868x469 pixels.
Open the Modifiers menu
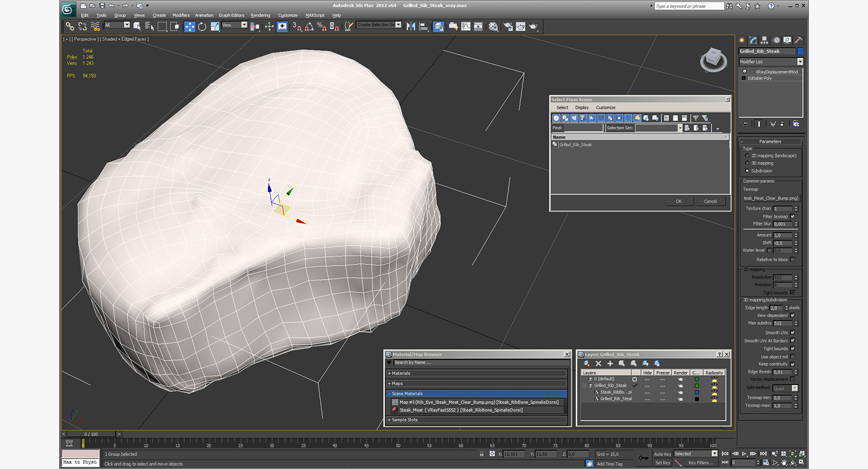(x=181, y=15)
